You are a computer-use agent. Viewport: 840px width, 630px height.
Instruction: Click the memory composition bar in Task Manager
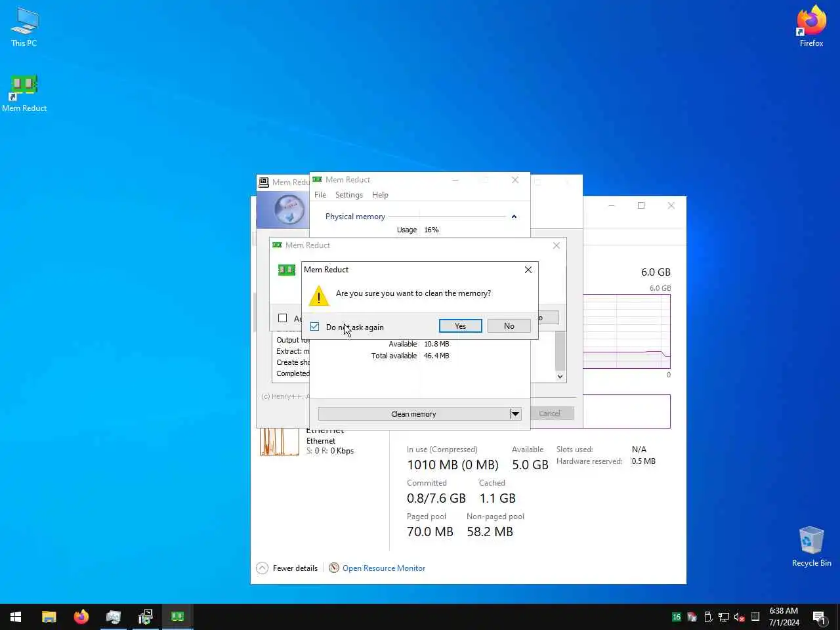pos(627,411)
